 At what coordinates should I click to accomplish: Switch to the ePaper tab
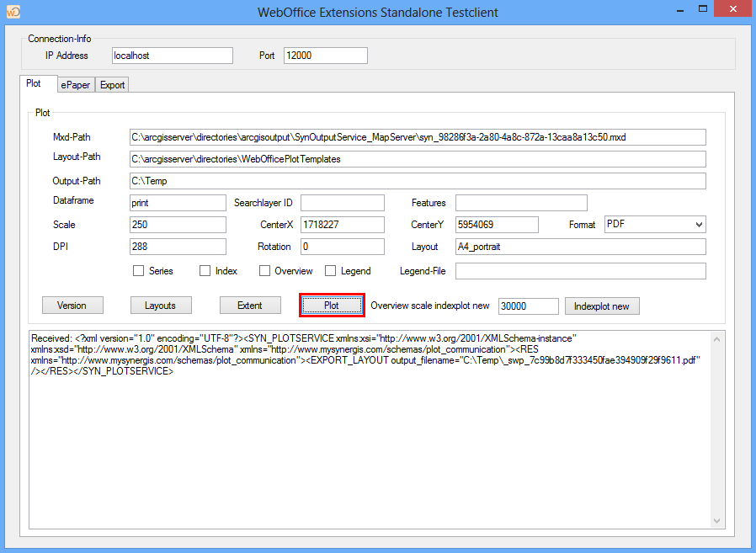pyautogui.click(x=75, y=84)
